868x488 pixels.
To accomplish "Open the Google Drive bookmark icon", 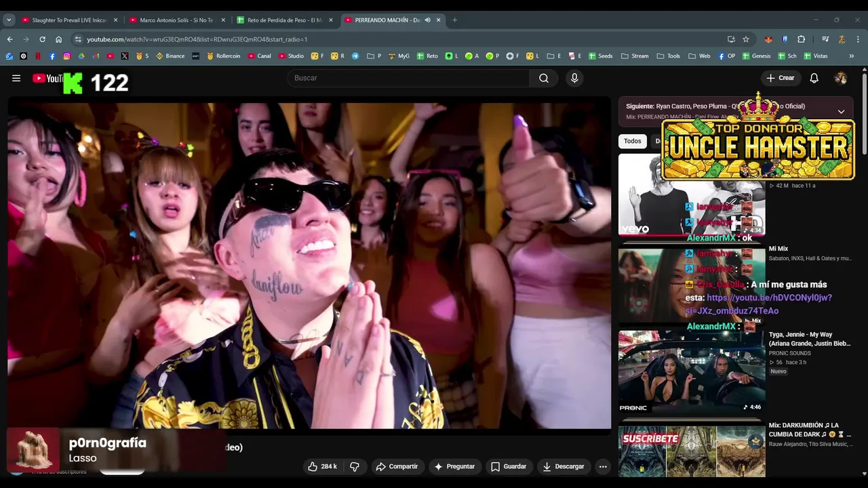I will [81, 56].
